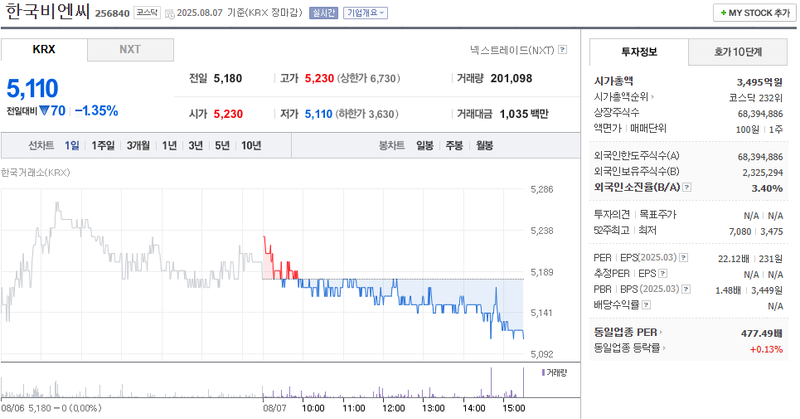Click the 전일 value 5,180
800x419 pixels.
pyautogui.click(x=228, y=78)
